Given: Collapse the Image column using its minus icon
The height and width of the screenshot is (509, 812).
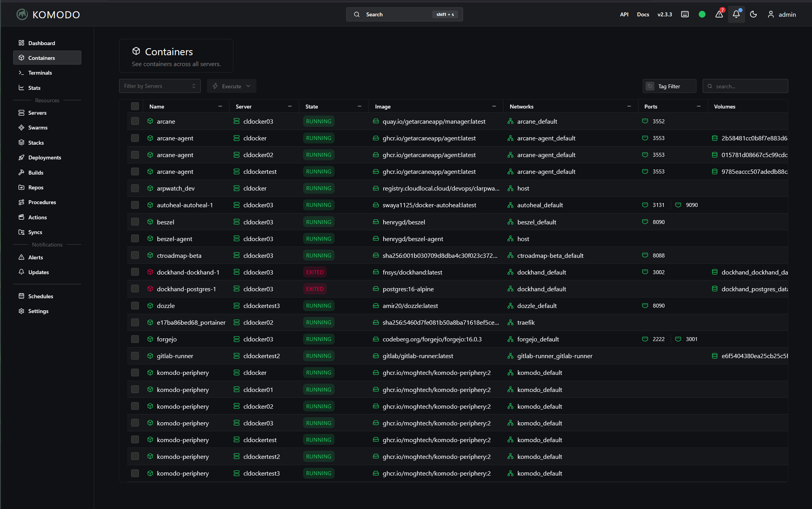Looking at the screenshot, I should [494, 106].
